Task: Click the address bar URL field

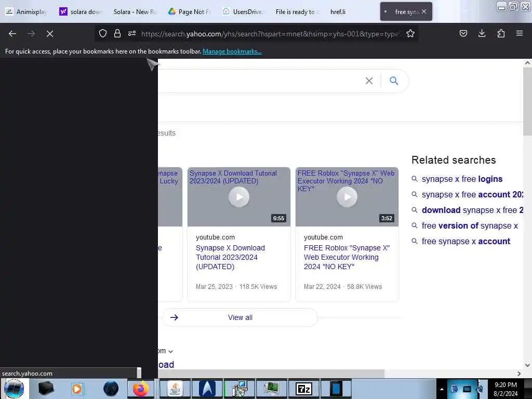Action: click(270, 34)
